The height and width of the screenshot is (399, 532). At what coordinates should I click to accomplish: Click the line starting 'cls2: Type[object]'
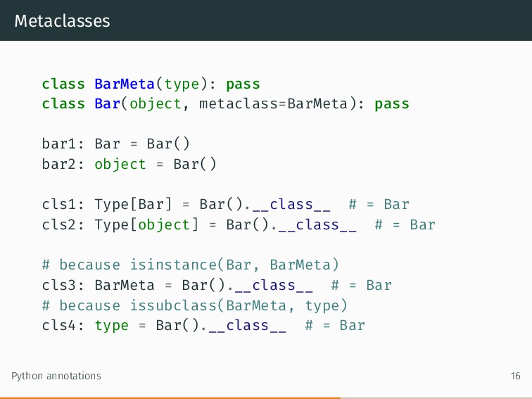(239, 224)
